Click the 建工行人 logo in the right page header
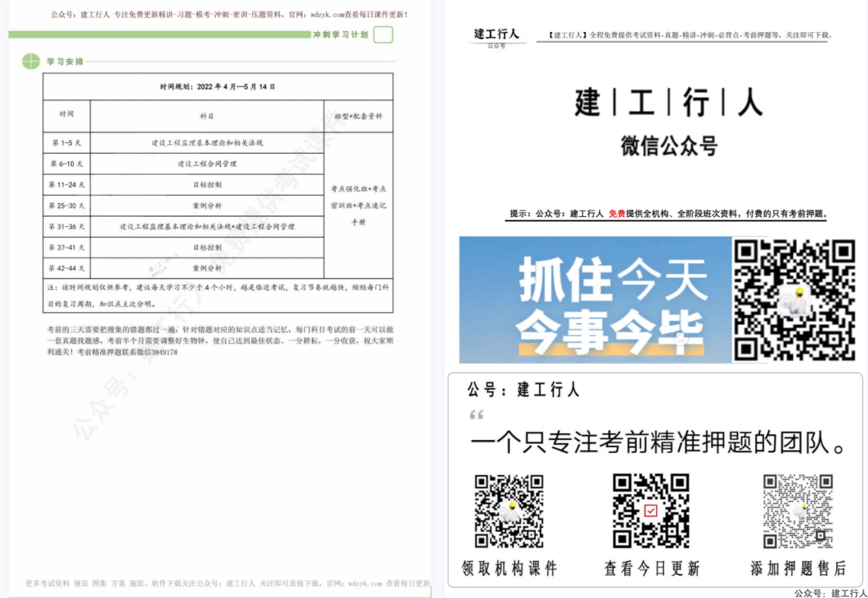Image resolution: width=868 pixels, height=598 pixels. coord(497,37)
